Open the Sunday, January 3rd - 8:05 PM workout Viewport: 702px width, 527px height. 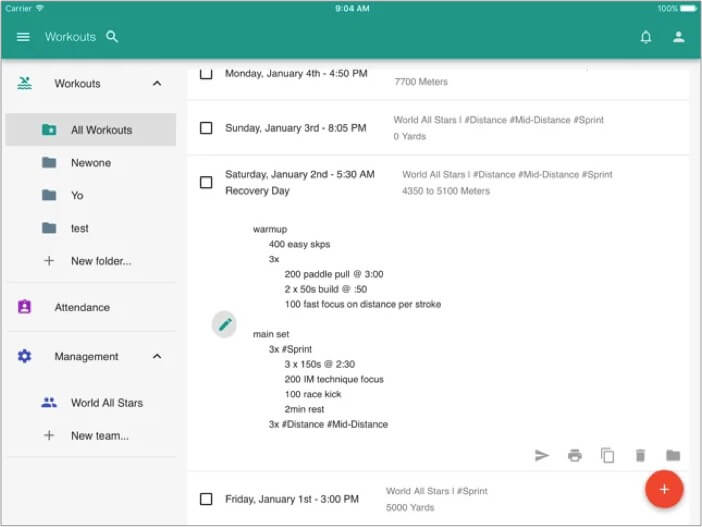point(295,128)
